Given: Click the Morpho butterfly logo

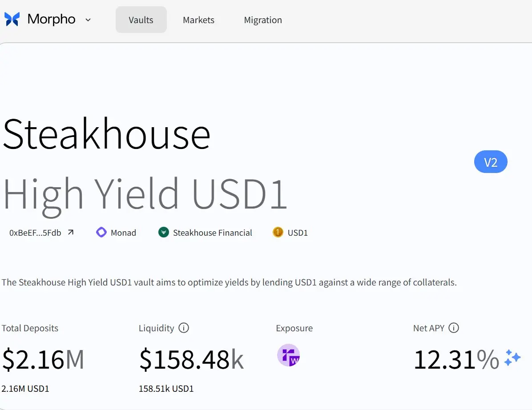Looking at the screenshot, I should [x=12, y=19].
